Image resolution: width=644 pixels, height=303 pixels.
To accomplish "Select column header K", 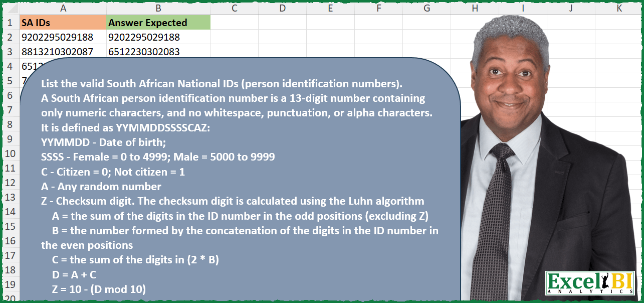I will coord(619,9).
